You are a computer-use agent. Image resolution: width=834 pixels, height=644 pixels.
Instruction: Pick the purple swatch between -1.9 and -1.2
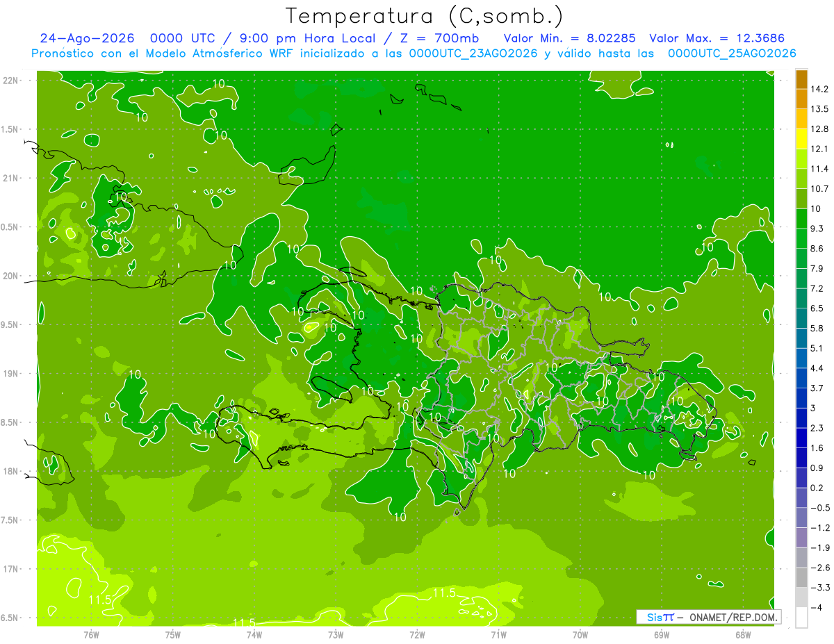coord(801,538)
